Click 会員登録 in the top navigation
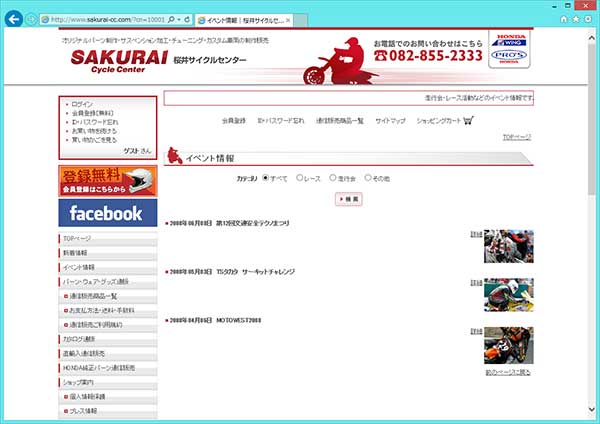The image size is (600, 424). click(234, 121)
